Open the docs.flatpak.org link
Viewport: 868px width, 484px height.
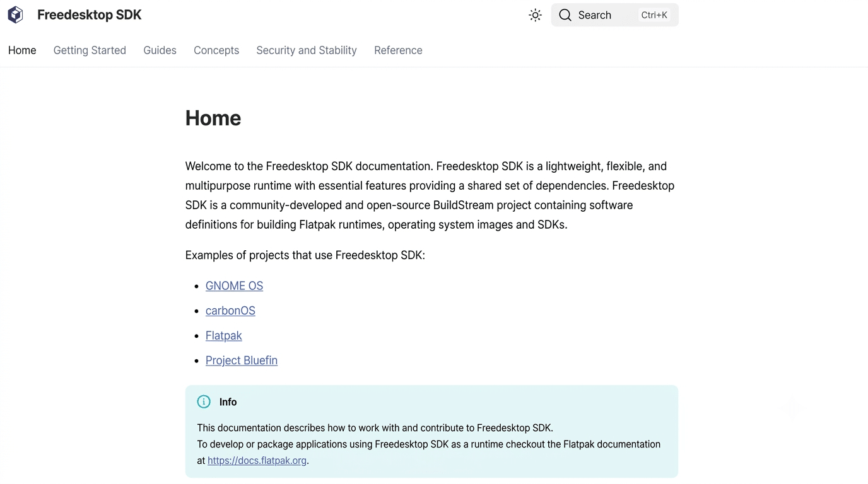tap(257, 461)
